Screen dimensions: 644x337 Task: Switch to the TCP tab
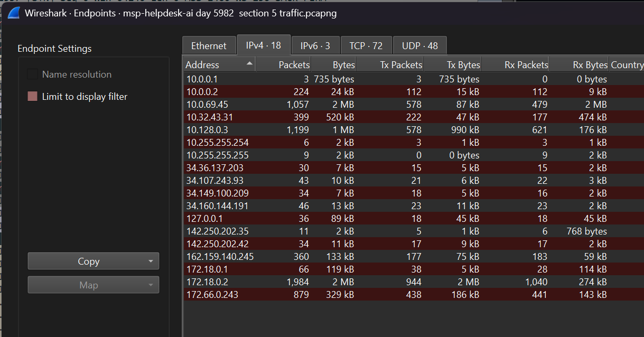[x=366, y=45]
